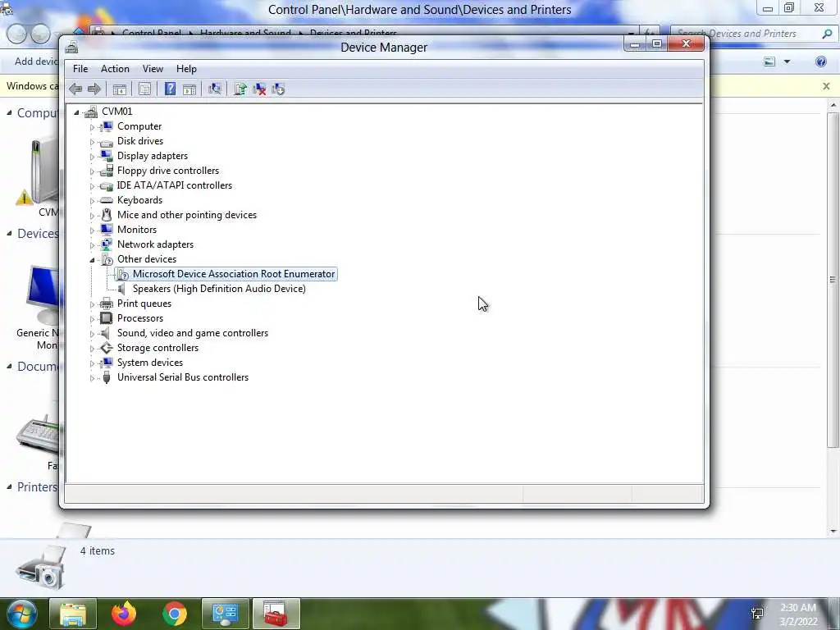Select the CVM computer device with warning
Screen dimensions: 840x630
coord(36,177)
